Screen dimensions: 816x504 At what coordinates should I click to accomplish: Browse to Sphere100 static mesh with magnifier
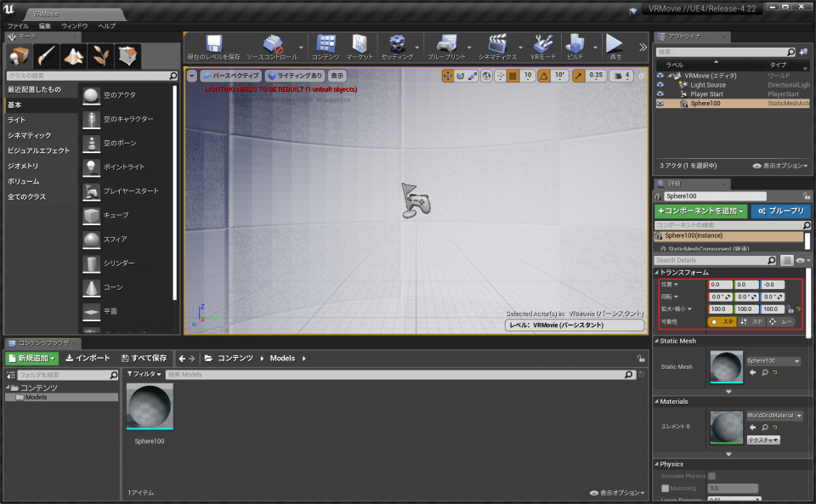pyautogui.click(x=764, y=372)
